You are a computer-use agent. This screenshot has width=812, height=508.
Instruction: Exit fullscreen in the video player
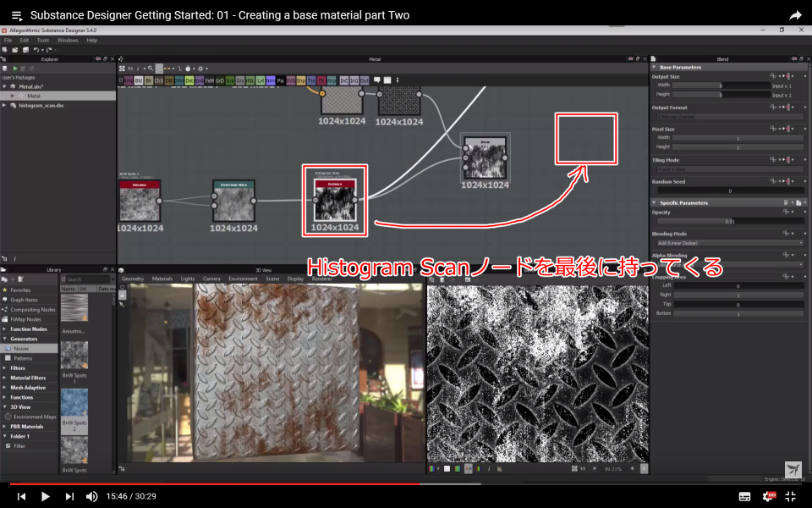click(790, 497)
